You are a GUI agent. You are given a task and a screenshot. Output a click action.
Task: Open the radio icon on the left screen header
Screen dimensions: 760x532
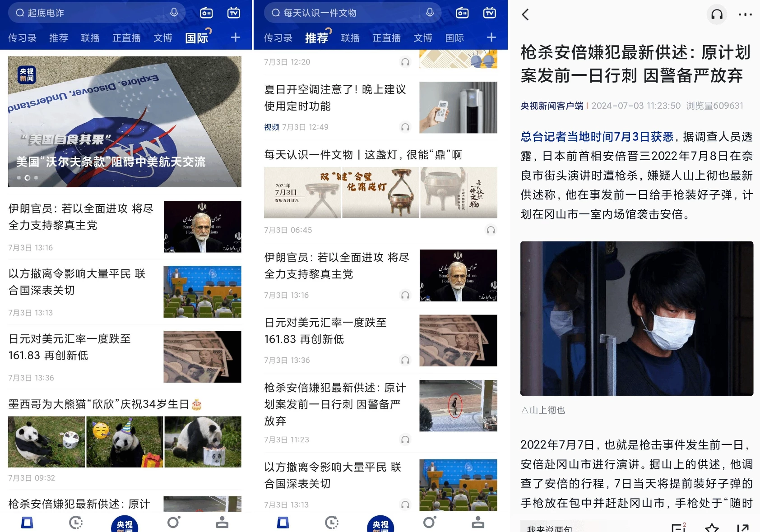point(207,13)
